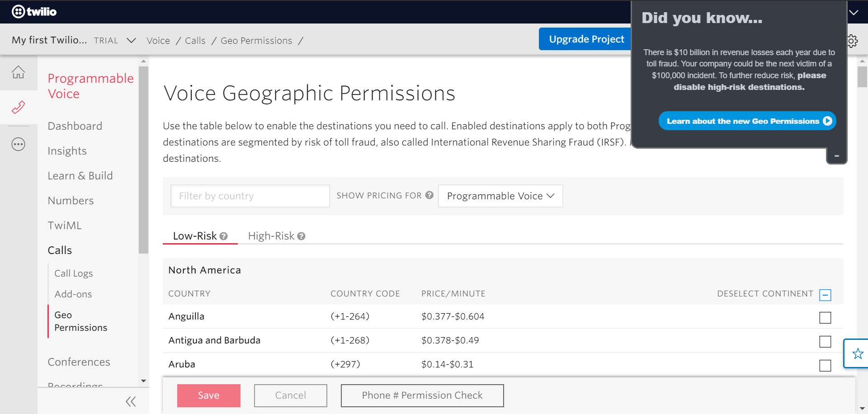
Task: Open the ellipsis products menu icon
Action: click(18, 144)
